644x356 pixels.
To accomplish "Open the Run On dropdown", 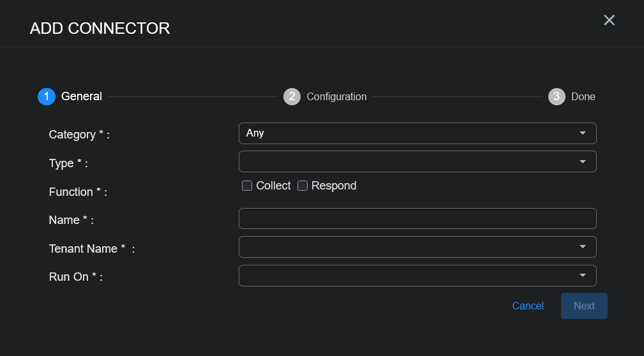I will point(408,276).
